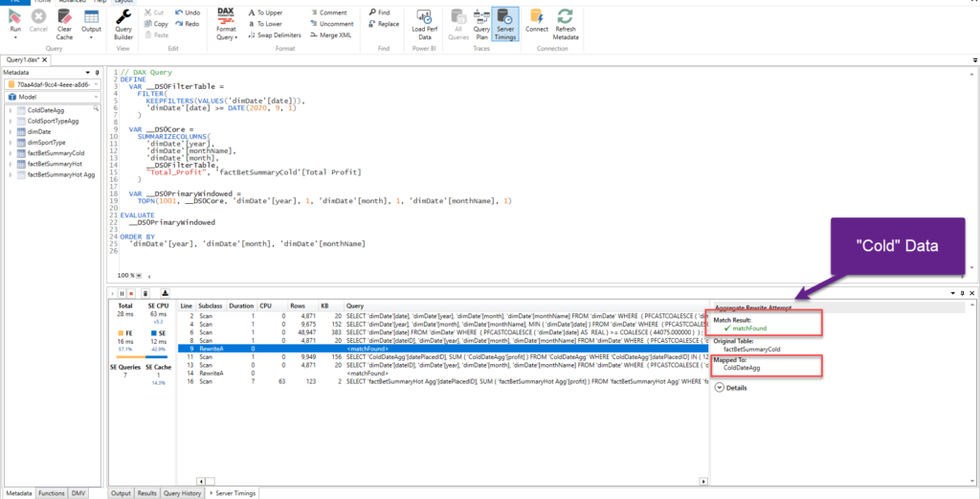Convert selection To Upper case
This screenshot has width=980, height=499.
click(x=265, y=12)
